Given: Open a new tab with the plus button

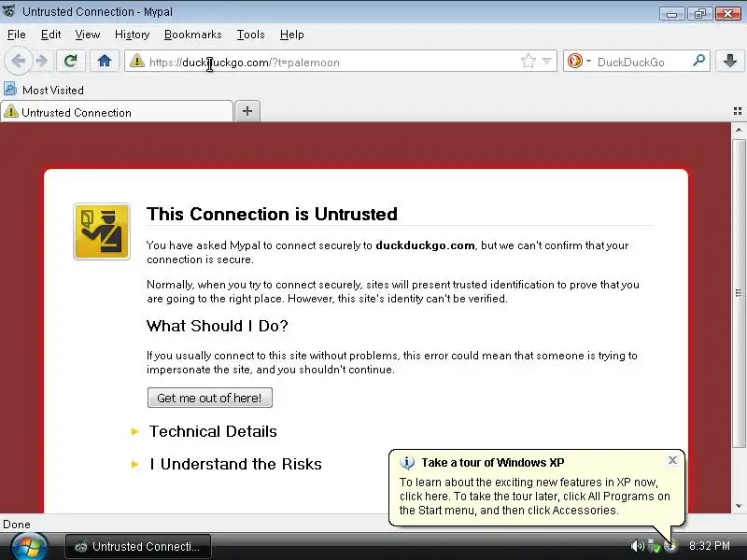Looking at the screenshot, I should click(247, 111).
